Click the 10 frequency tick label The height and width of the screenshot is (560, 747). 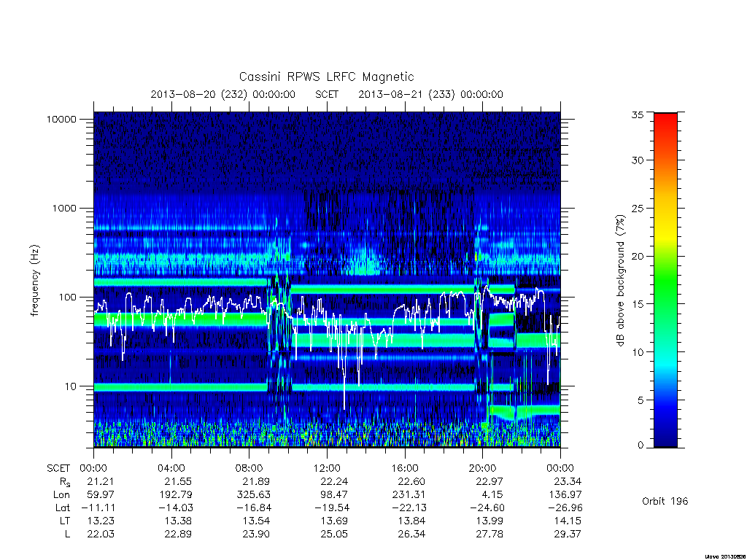tap(70, 386)
